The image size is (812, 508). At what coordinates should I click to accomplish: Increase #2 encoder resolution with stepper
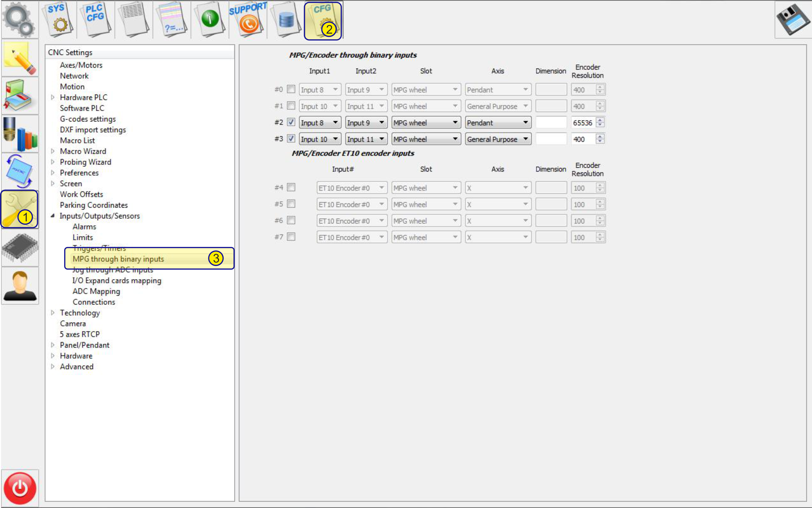coord(600,120)
